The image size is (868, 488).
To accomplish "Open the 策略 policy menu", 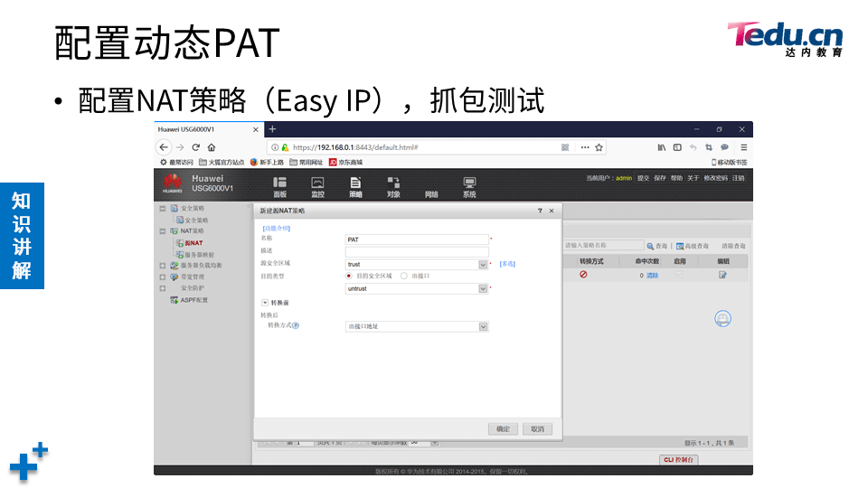I will [355, 187].
